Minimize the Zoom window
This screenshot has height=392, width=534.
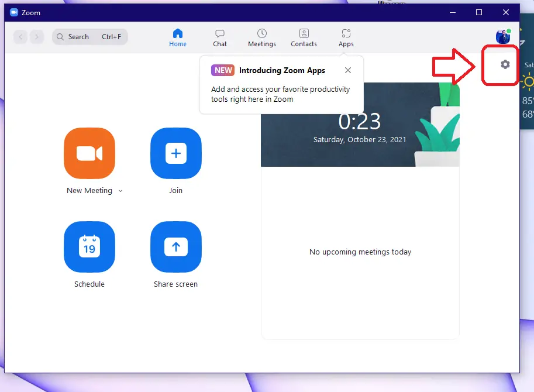453,13
